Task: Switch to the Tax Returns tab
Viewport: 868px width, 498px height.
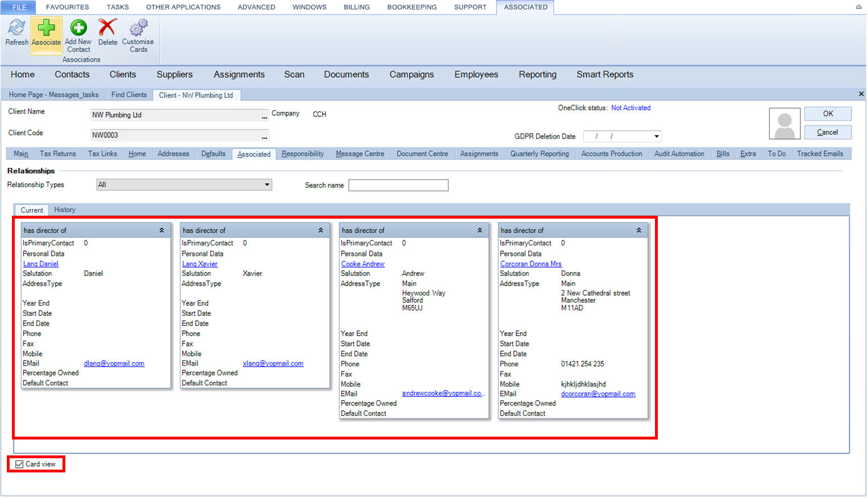Action: [x=58, y=154]
